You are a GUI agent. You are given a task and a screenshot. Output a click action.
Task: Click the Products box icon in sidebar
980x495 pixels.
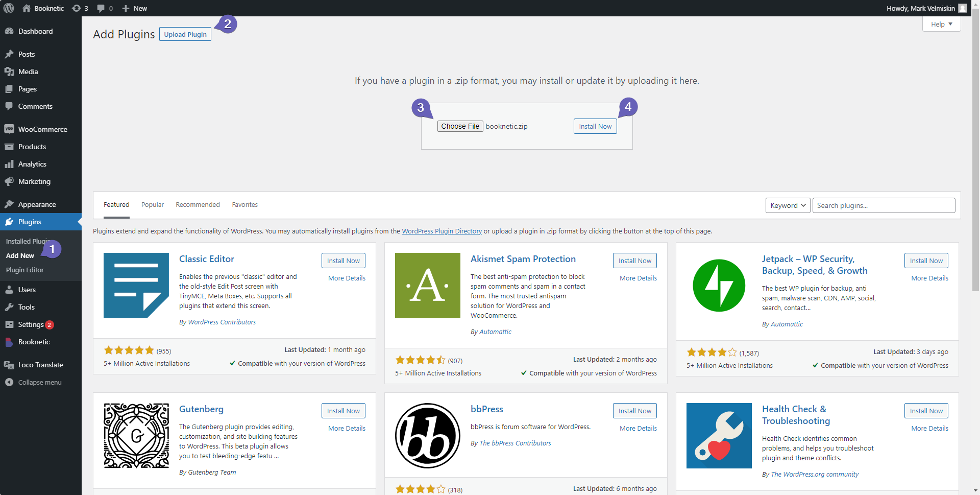tap(9, 147)
